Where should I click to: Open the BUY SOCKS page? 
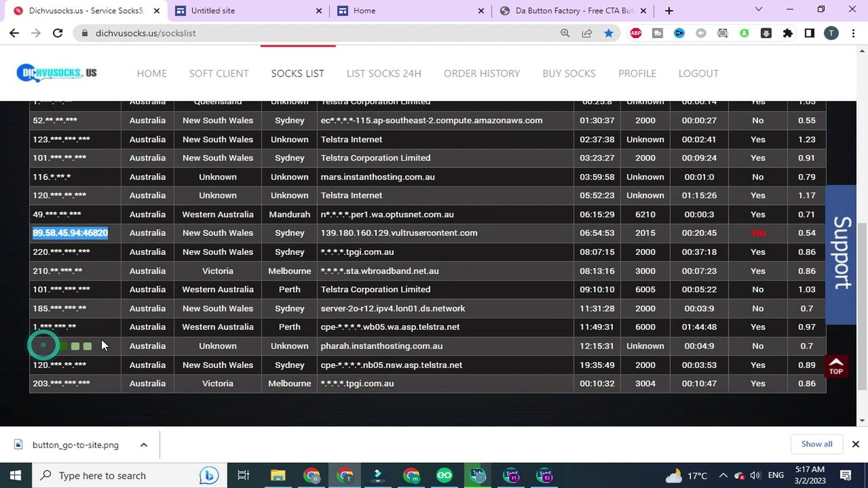tap(569, 73)
